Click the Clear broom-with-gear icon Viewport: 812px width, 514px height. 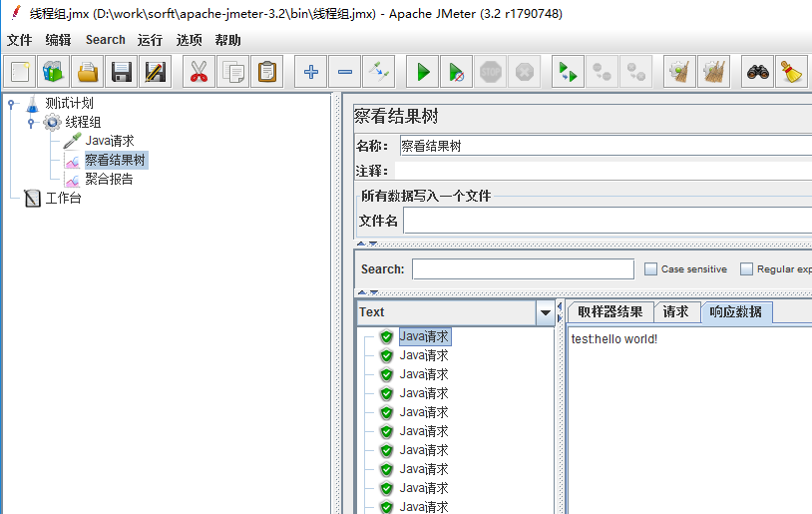(x=679, y=72)
